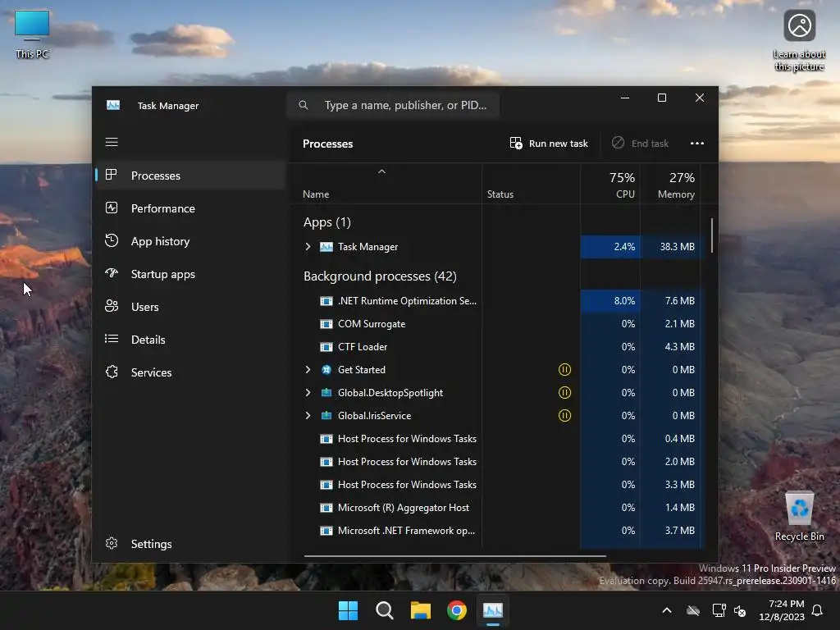This screenshot has height=630, width=840.
Task: Click Learn about this picture icon
Action: coord(799,41)
